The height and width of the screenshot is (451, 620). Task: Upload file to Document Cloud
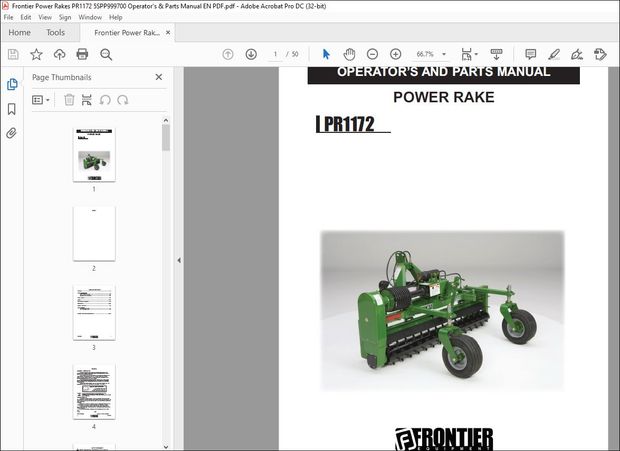59,54
